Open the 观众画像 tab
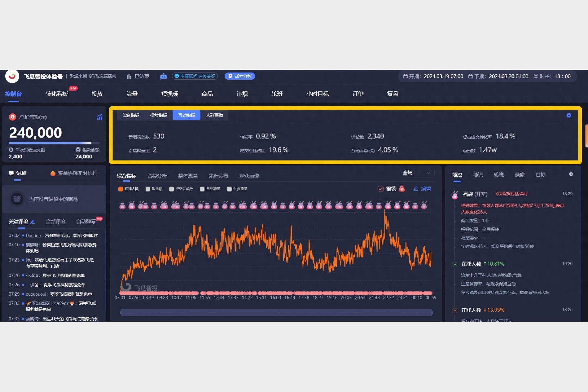This screenshot has width=588, height=392. [249, 176]
